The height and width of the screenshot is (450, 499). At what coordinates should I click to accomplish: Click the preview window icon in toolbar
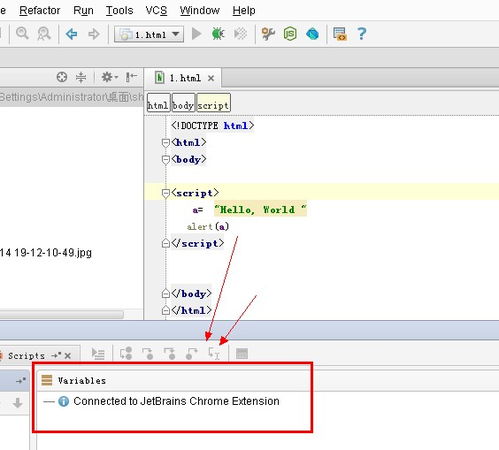340,34
